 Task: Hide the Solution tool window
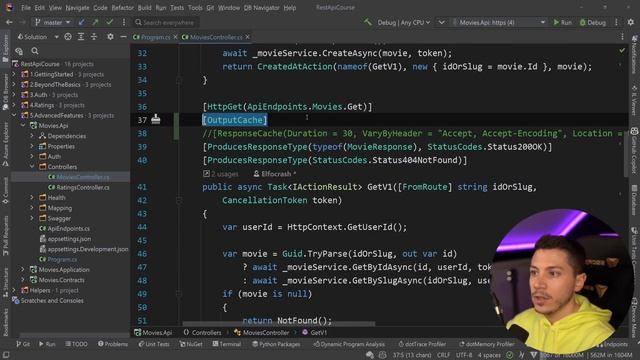tap(123, 37)
